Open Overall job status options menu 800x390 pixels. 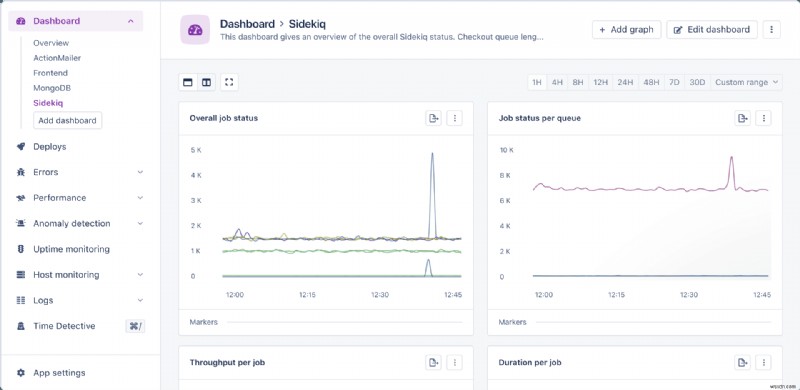[x=455, y=118]
